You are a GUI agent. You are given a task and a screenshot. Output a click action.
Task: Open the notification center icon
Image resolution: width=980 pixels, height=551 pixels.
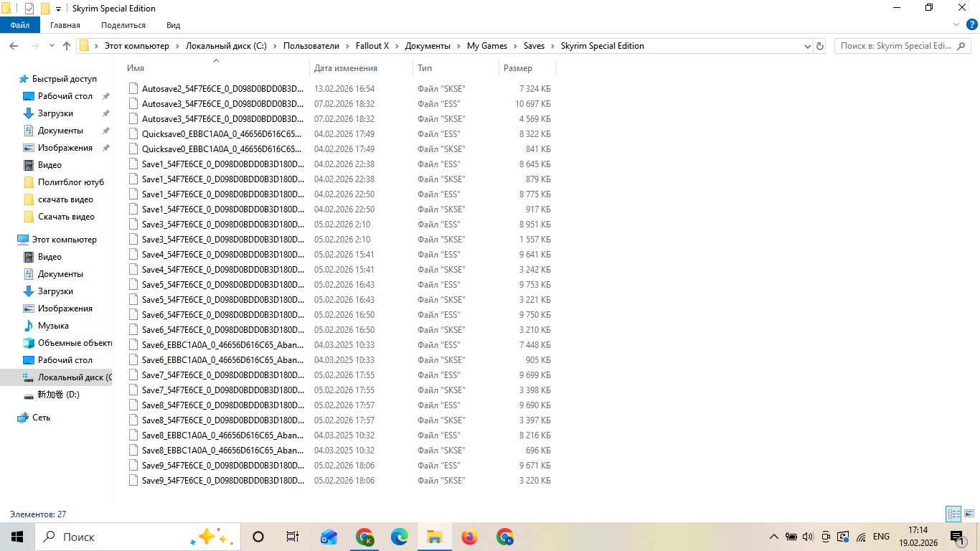click(956, 537)
